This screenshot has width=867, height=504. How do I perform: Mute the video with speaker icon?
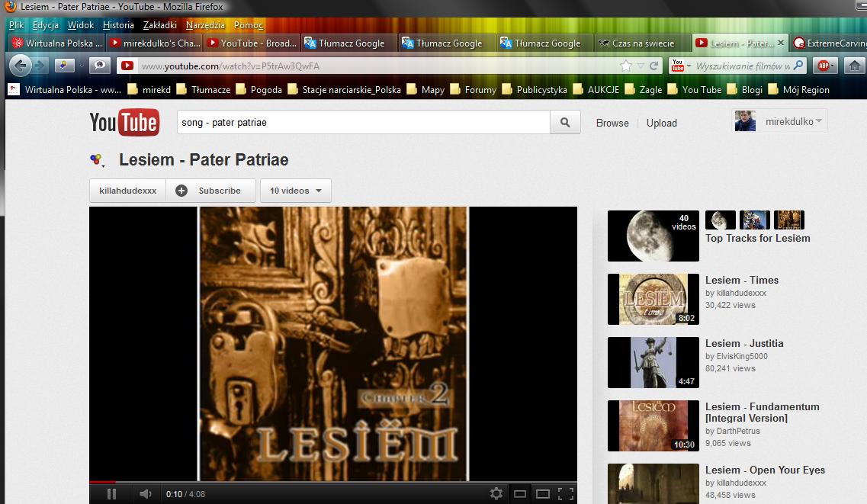pyautogui.click(x=145, y=494)
